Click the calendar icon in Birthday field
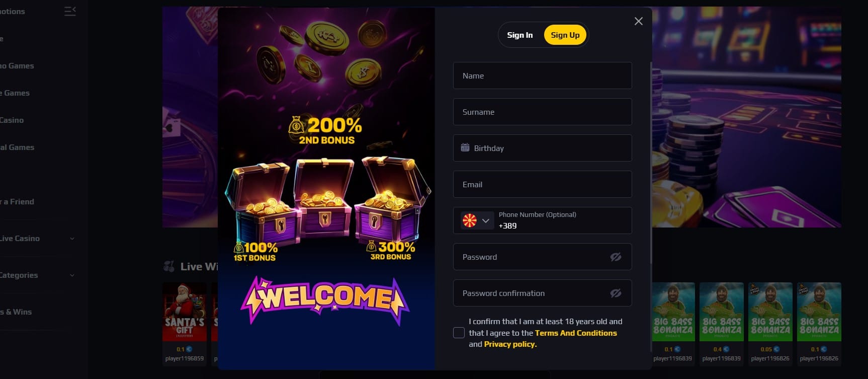The height and width of the screenshot is (379, 868). click(465, 148)
